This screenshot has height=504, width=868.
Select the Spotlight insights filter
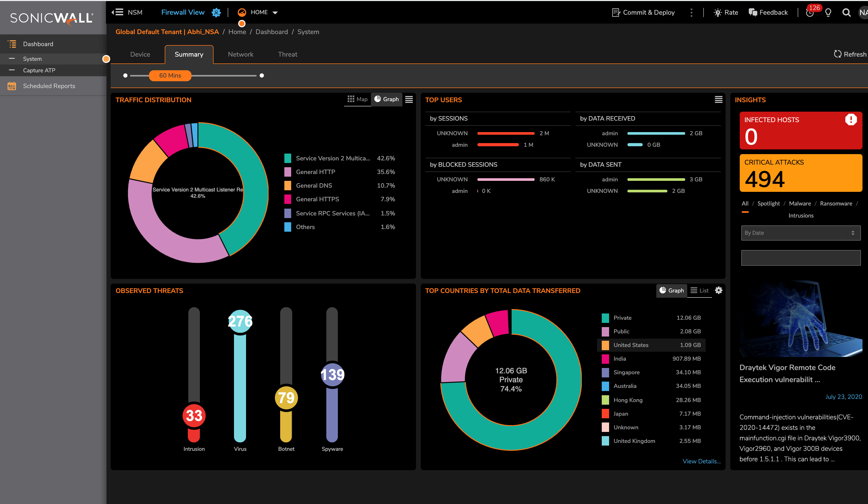click(x=769, y=203)
